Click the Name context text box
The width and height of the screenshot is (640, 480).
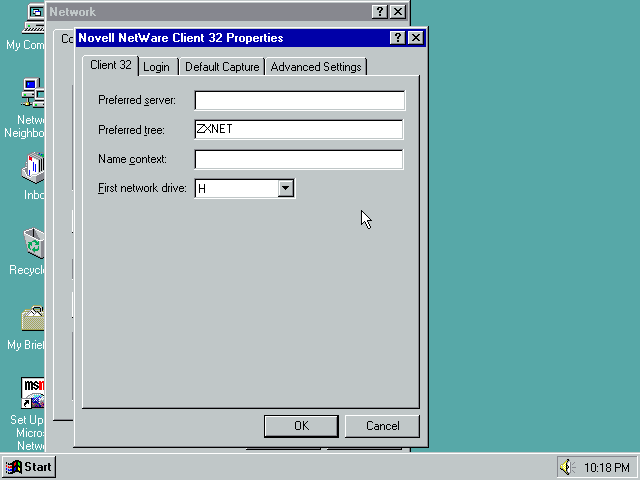click(x=299, y=159)
